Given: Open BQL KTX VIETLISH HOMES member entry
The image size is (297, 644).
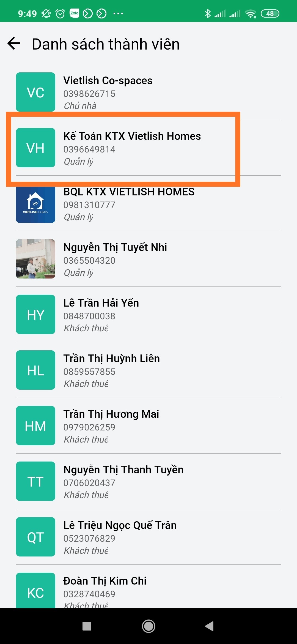Looking at the screenshot, I should pyautogui.click(x=148, y=203).
